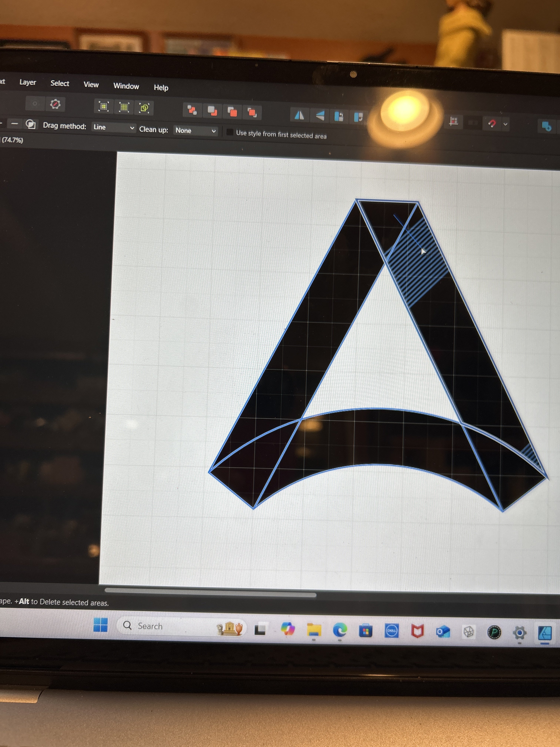Open Settings gear from the taskbar
Screen dimensions: 560x747
(x=519, y=633)
